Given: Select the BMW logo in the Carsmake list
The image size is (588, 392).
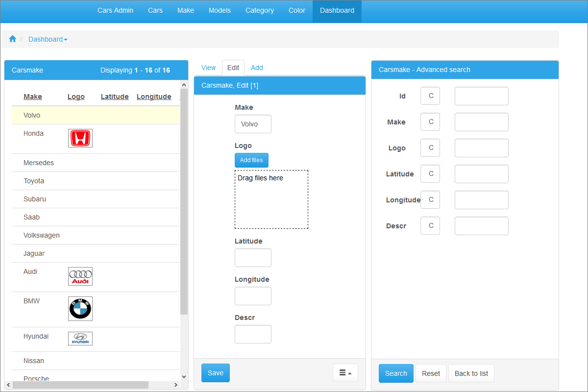Looking at the screenshot, I should (x=80, y=309).
